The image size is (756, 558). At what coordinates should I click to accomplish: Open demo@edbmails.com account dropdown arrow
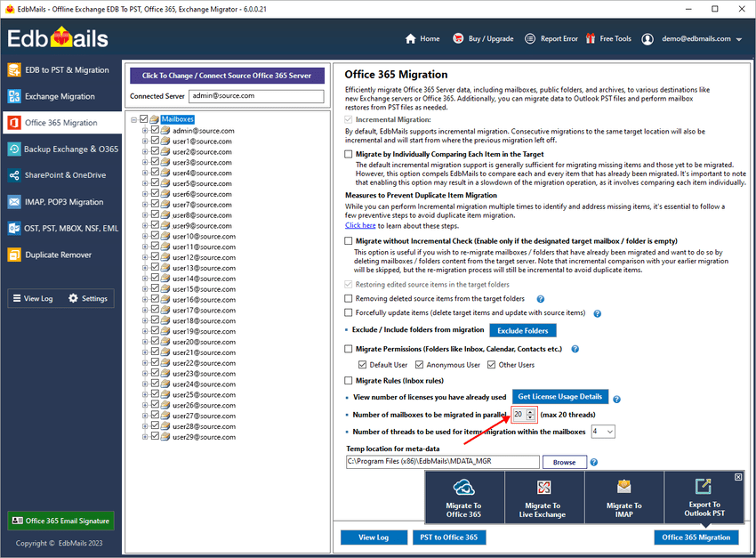coord(738,39)
